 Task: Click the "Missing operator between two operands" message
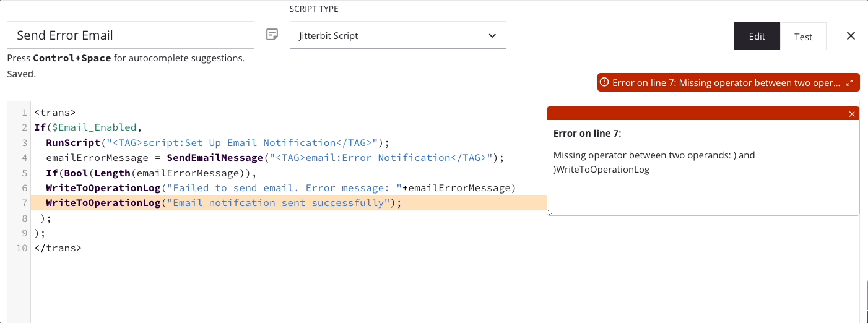(654, 161)
